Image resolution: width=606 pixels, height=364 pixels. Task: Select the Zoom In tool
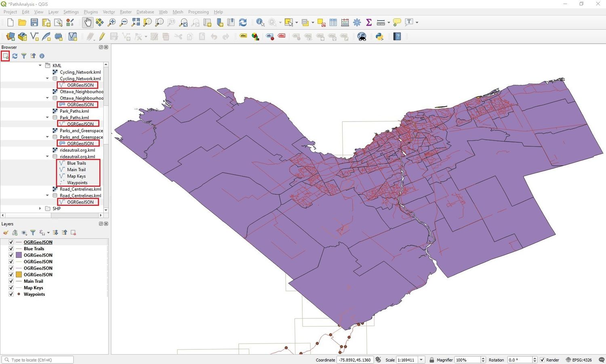click(112, 22)
